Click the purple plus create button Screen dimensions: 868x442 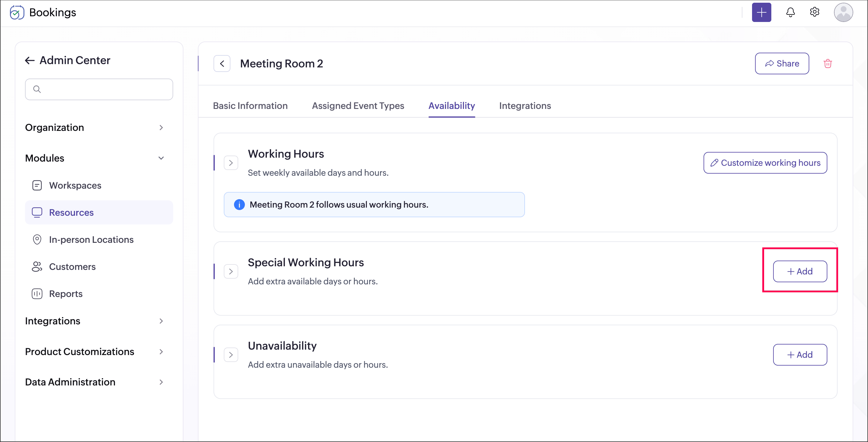[761, 12]
